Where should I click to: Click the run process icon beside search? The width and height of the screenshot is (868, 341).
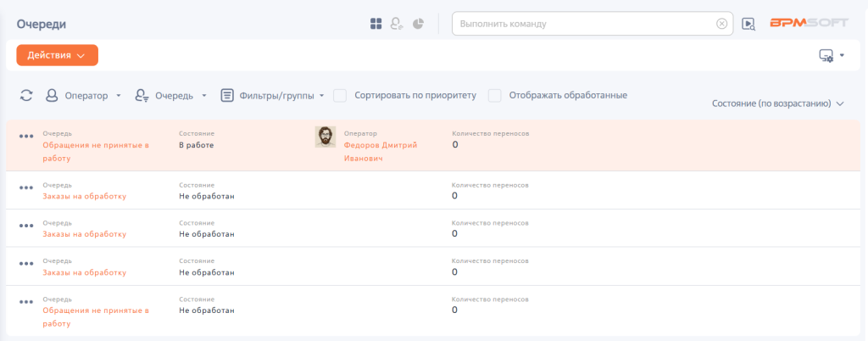point(748,24)
